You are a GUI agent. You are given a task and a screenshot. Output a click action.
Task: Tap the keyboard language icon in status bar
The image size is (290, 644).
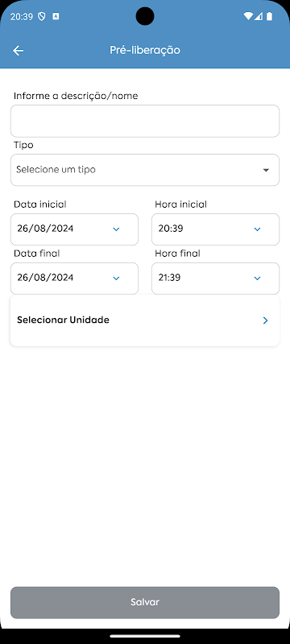56,16
